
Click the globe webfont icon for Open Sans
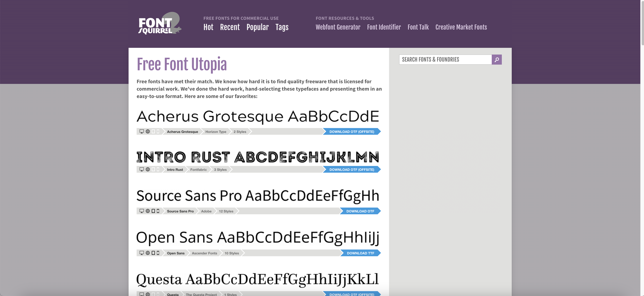tap(148, 253)
